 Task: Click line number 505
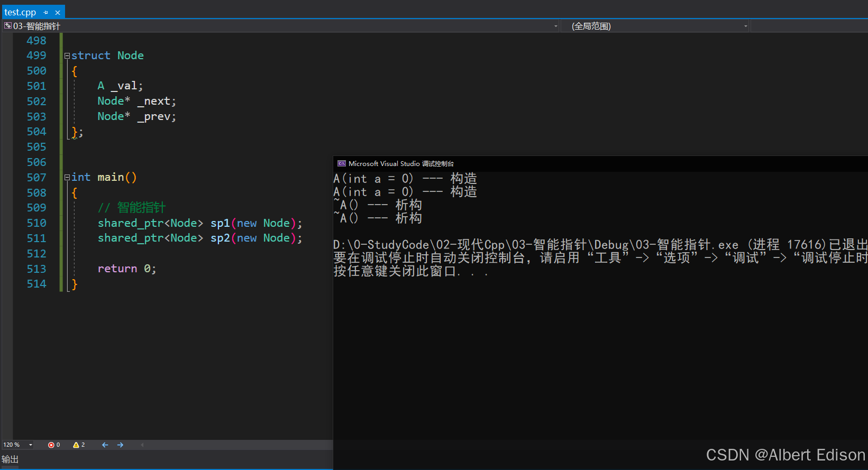pos(36,146)
